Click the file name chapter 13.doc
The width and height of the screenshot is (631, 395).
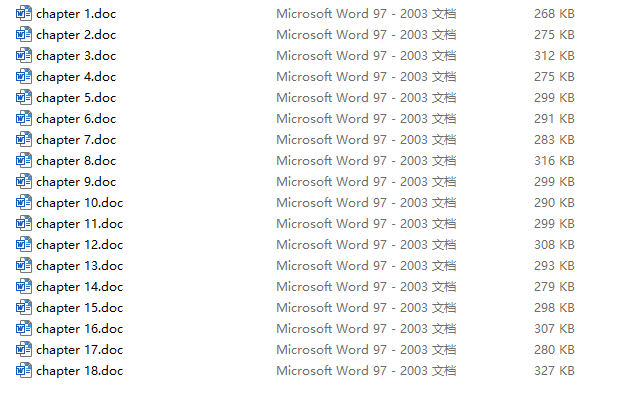pyautogui.click(x=80, y=266)
